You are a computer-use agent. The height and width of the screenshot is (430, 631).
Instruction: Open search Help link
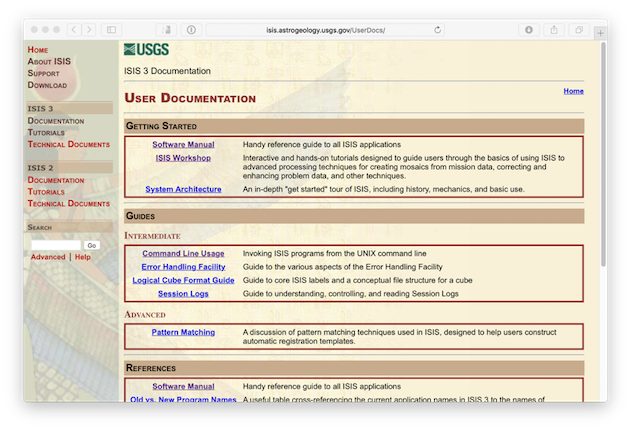82,257
